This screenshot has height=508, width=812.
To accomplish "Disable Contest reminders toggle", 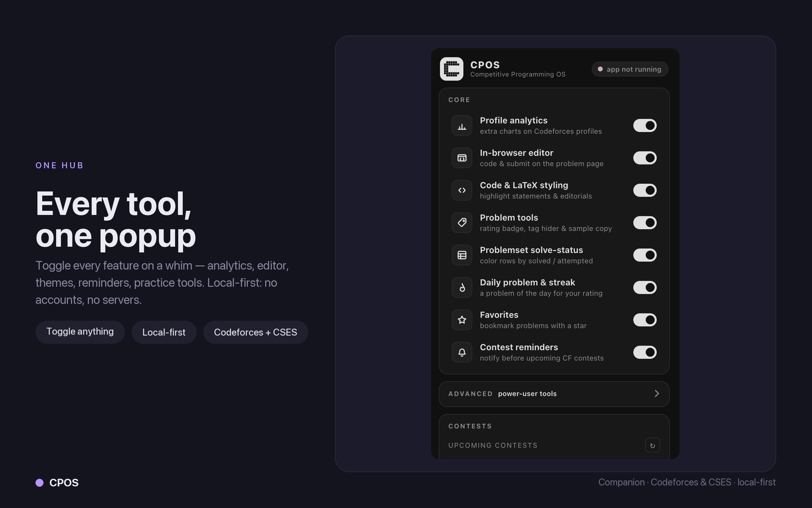I will tap(645, 352).
